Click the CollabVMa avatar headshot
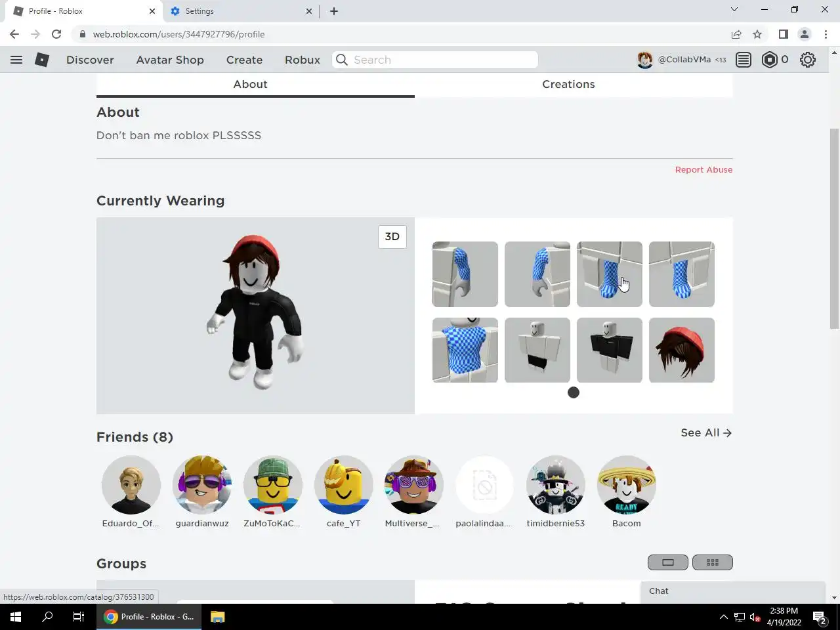 (645, 60)
